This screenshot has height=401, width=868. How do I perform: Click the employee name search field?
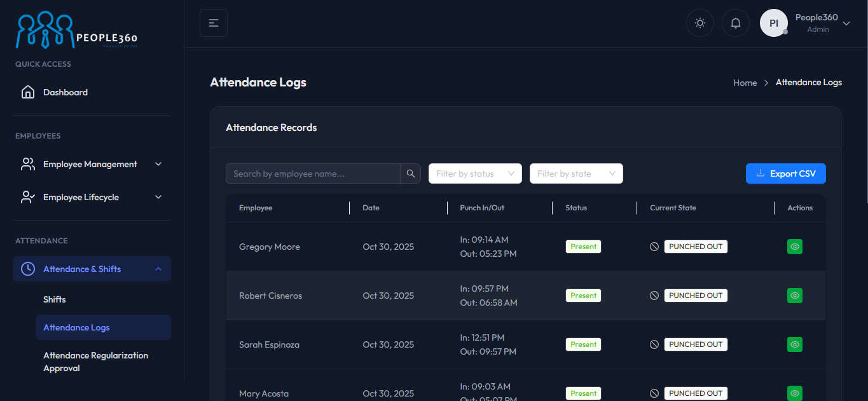coord(313,173)
